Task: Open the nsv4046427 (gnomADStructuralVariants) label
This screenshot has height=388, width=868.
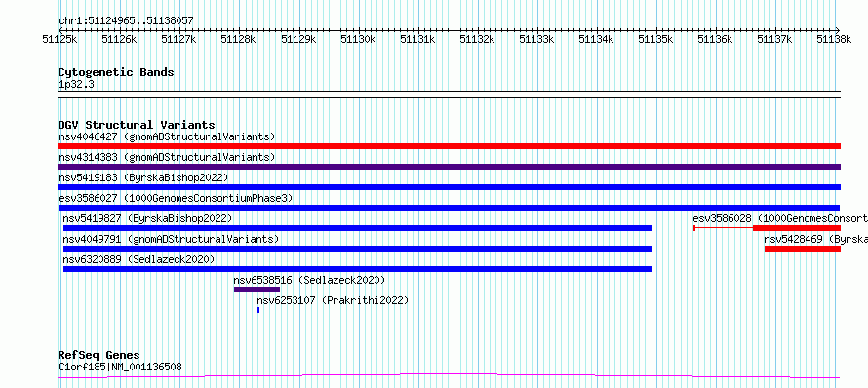Action: point(167,136)
